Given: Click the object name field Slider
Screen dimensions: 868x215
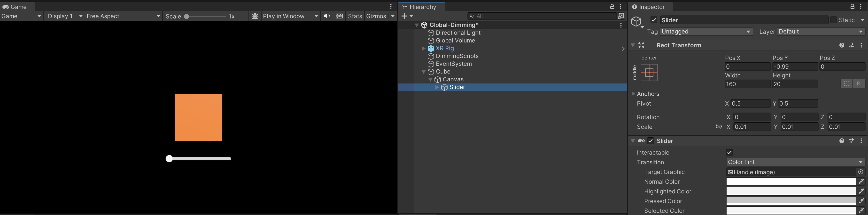Looking at the screenshot, I should click(x=744, y=20).
